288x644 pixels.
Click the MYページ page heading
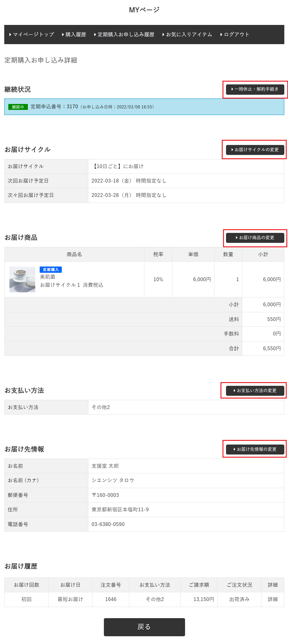pos(144,10)
